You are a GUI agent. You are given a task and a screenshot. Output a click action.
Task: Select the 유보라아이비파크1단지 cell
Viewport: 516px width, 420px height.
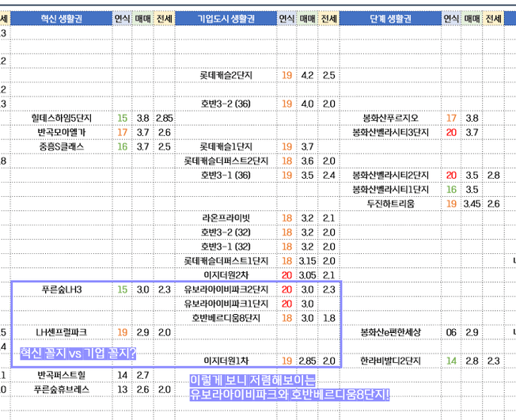pyautogui.click(x=226, y=304)
